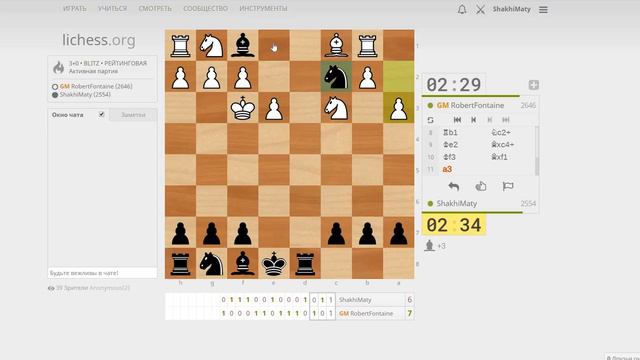Focus the chat message input field
640x360 pixels.
click(102, 273)
